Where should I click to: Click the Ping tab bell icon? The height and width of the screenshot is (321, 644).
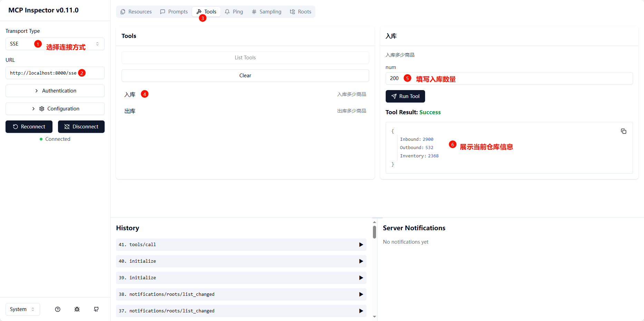227,12
